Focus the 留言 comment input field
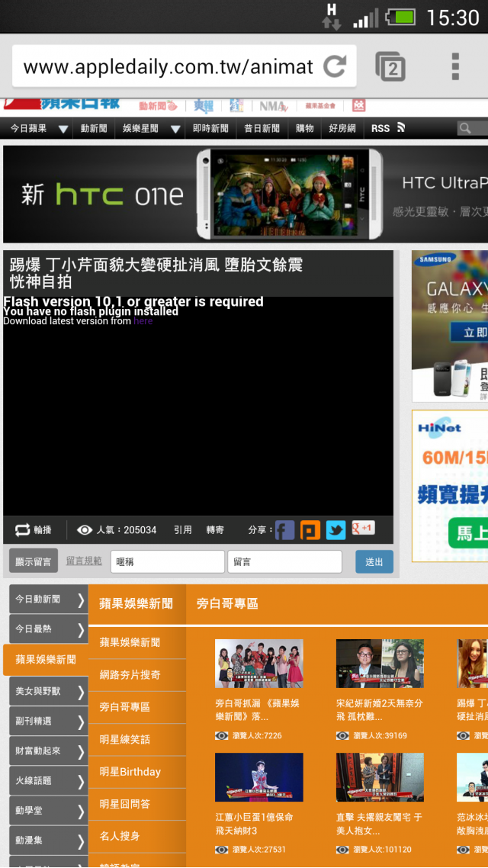The image size is (488, 868). click(285, 561)
